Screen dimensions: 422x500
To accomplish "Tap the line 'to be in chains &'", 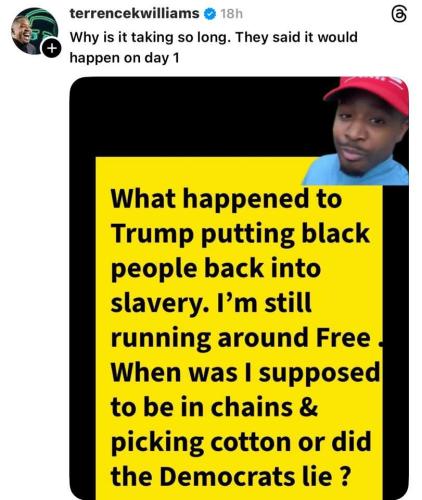I will click(x=214, y=407).
